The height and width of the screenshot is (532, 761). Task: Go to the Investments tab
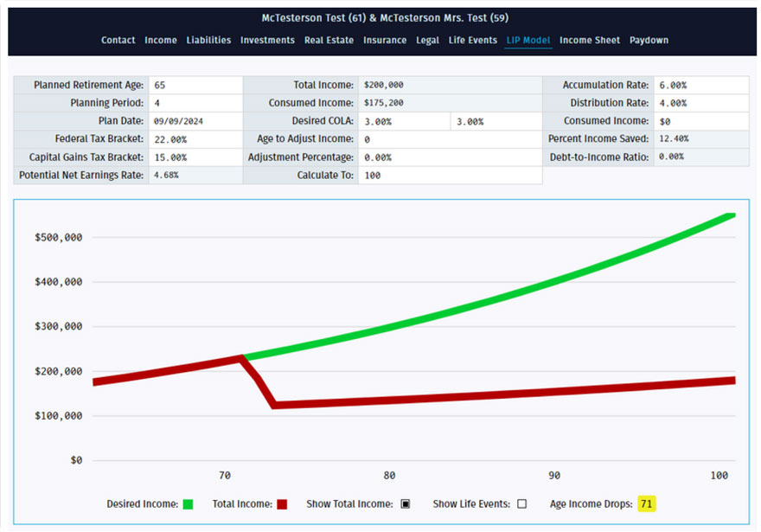pyautogui.click(x=267, y=41)
